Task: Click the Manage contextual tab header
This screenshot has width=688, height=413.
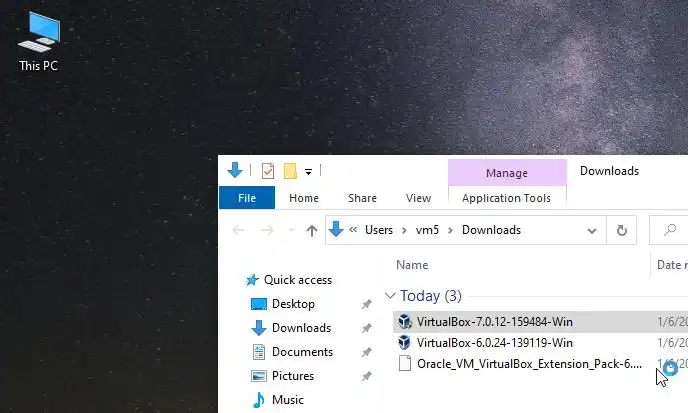Action: point(507,173)
